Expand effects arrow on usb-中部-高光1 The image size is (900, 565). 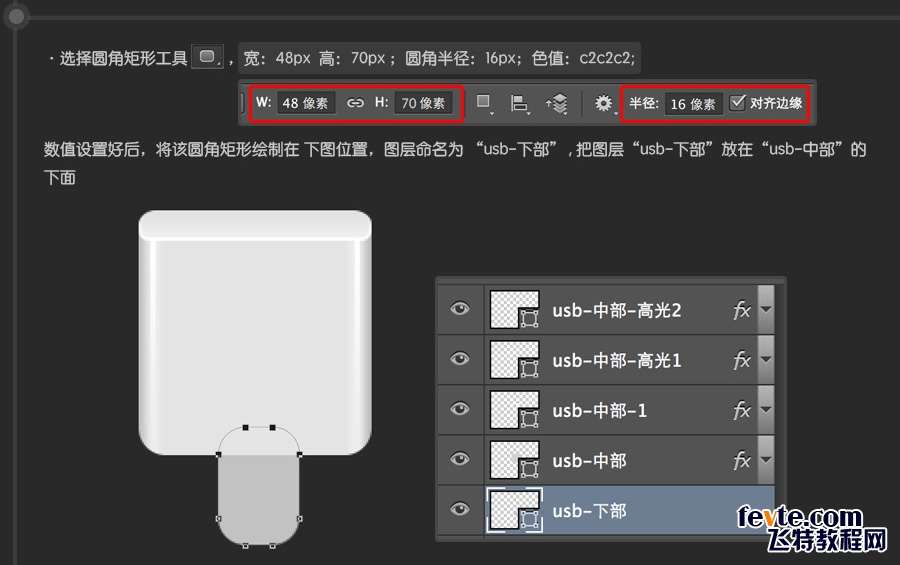(766, 359)
